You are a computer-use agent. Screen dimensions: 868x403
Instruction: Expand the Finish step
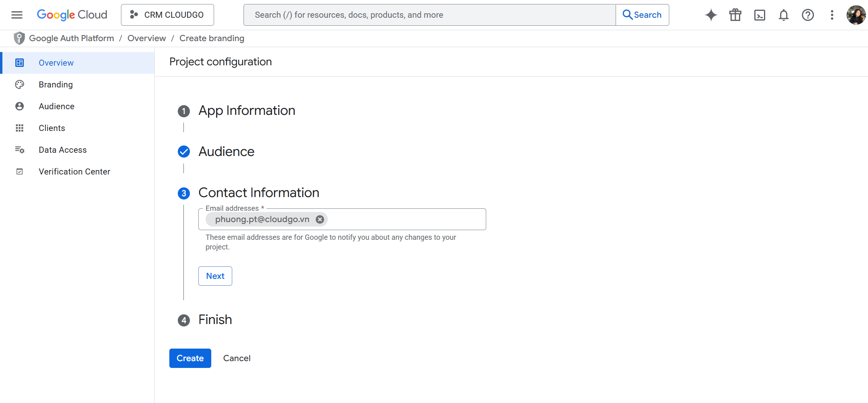tap(215, 320)
